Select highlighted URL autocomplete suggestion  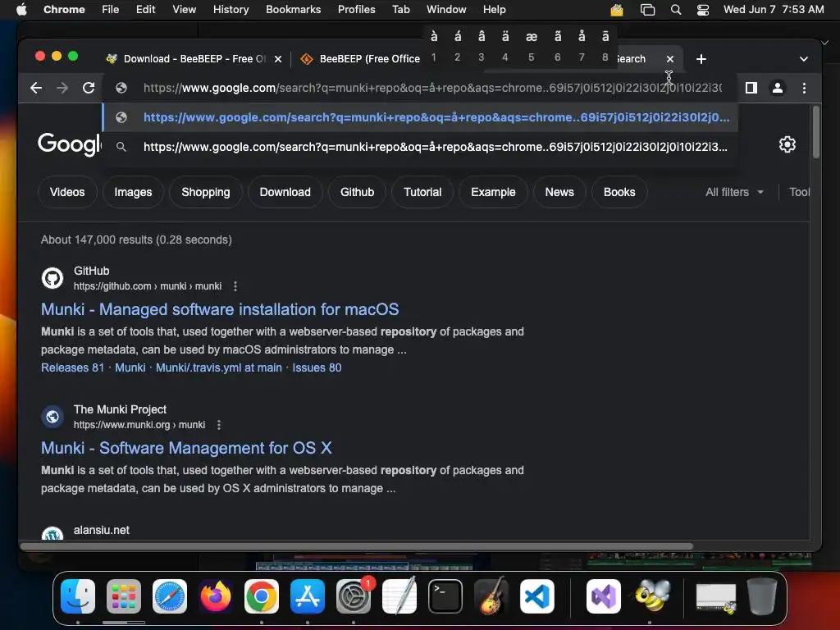pyautogui.click(x=420, y=117)
